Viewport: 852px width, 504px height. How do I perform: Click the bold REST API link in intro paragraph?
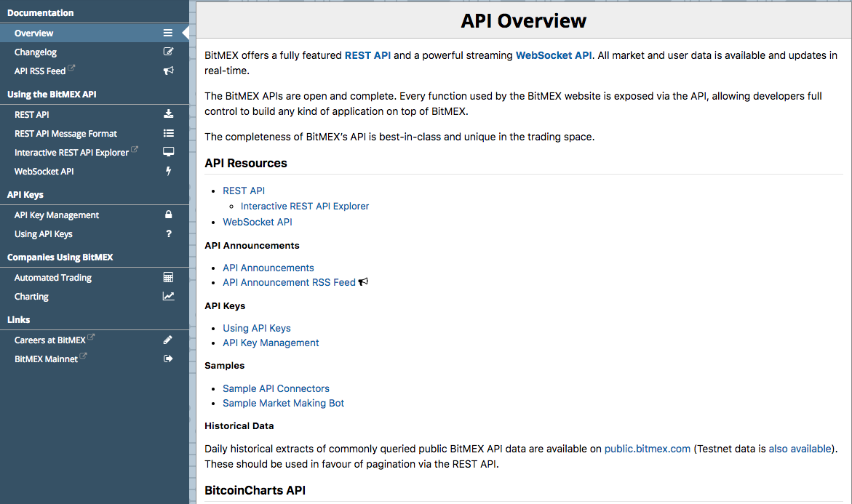coord(367,55)
